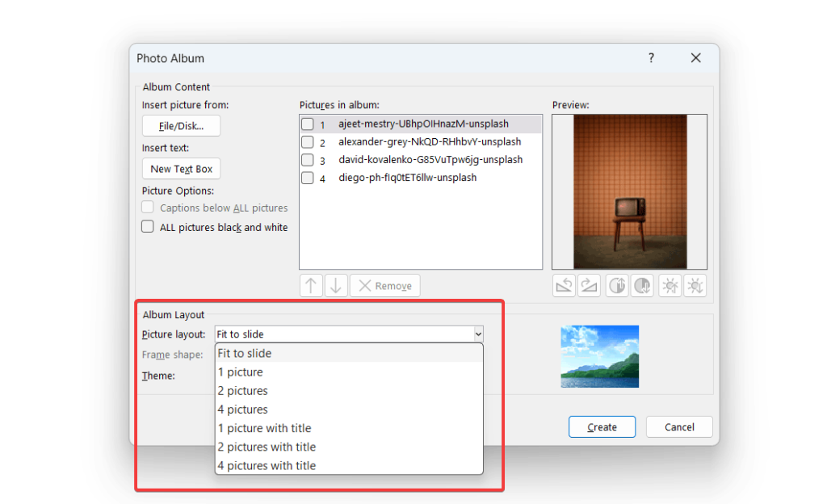Choose '4 pictures' from the layout list
Image resolution: width=827 pixels, height=504 pixels.
(243, 409)
